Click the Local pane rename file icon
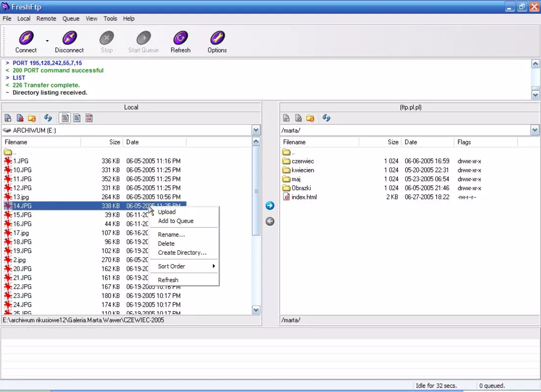The image size is (541, 392). (8, 118)
